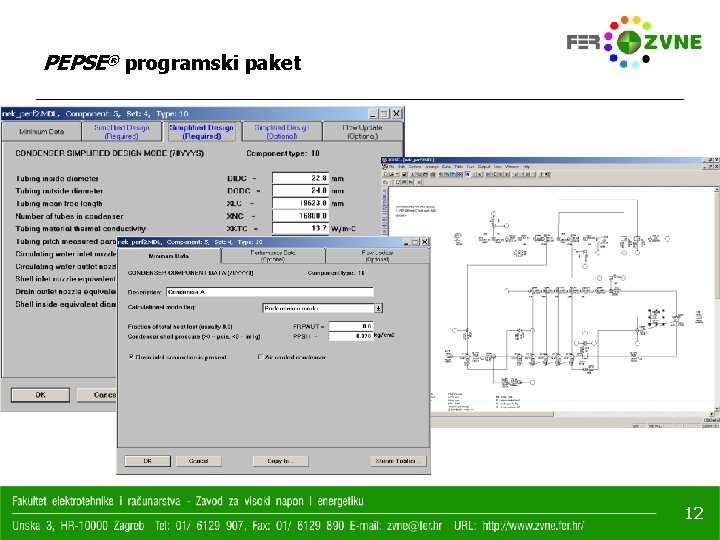This screenshot has width=720, height=540.
Task: Open the Calculational mode flag dropdown
Action: (378, 308)
